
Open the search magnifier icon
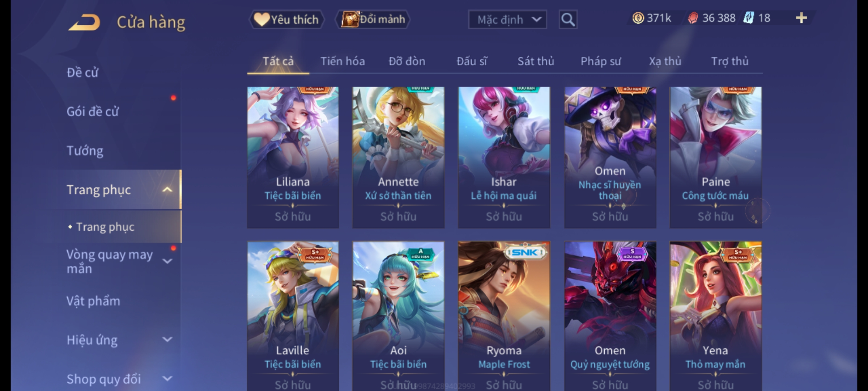(x=568, y=20)
